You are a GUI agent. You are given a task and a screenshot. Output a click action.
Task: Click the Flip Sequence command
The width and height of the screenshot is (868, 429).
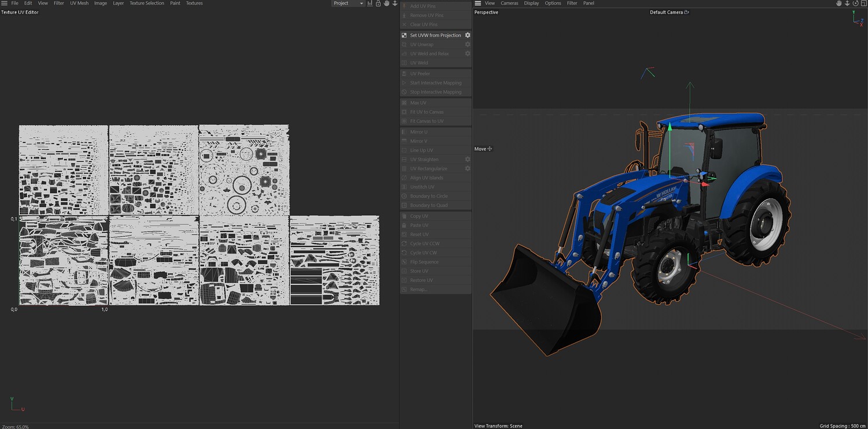(436, 262)
